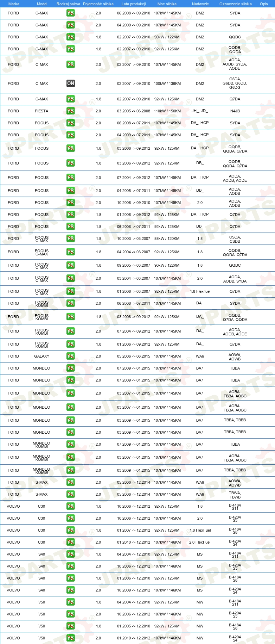Click AOWA, AOWB in the GALAXY row
This screenshot has height=644, width=275.
[x=235, y=357]
